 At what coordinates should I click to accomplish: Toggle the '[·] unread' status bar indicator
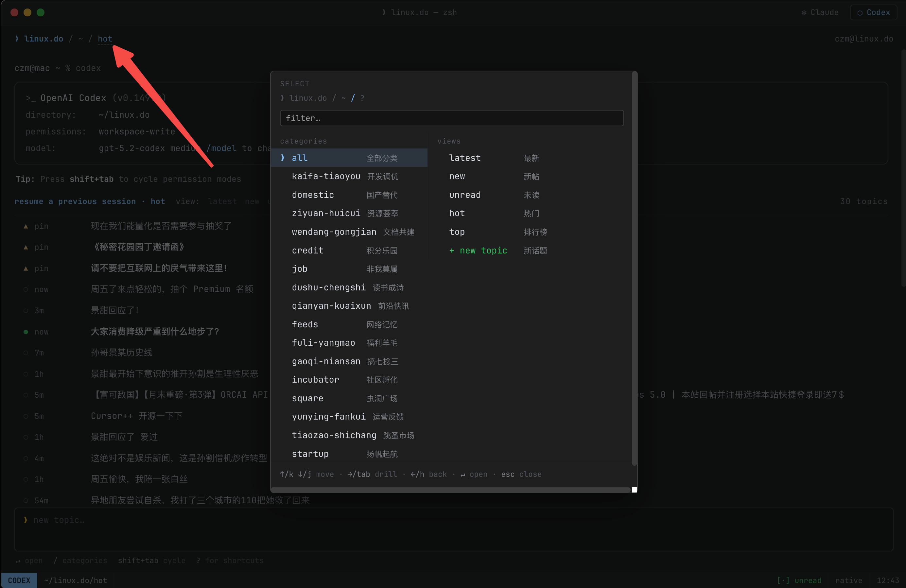(x=799, y=580)
